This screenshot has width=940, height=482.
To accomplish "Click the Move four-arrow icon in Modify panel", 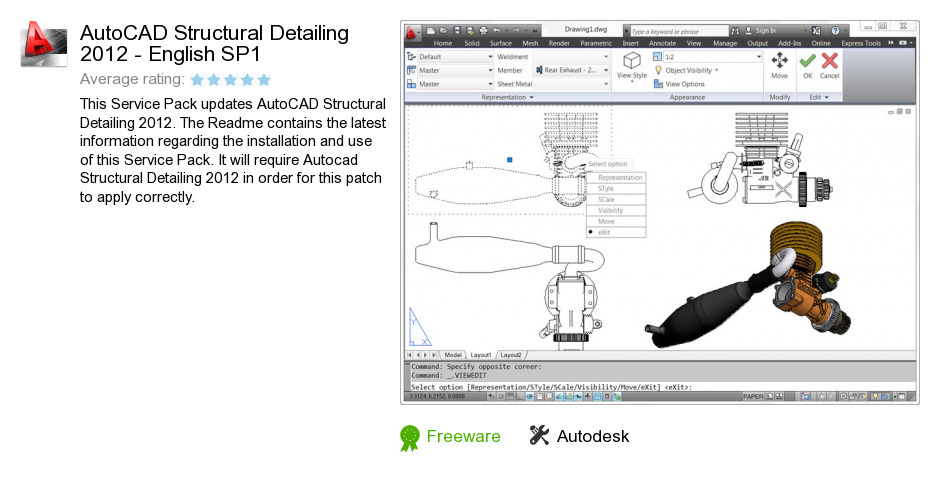I will (x=779, y=60).
